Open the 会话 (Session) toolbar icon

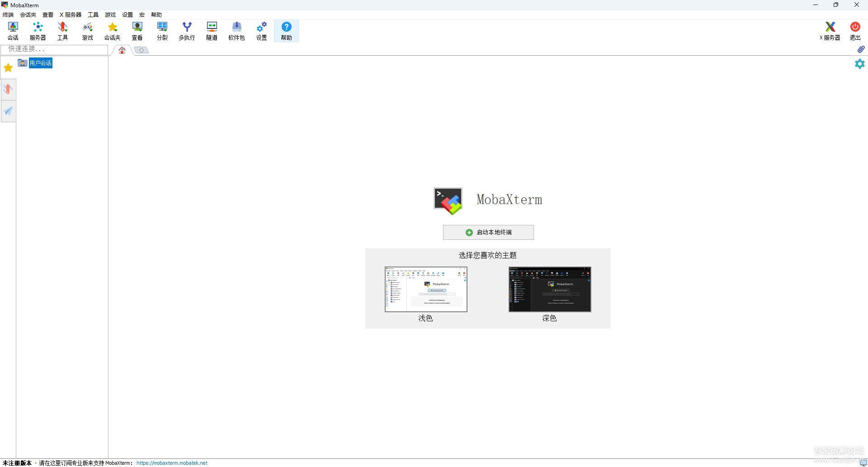13,31
